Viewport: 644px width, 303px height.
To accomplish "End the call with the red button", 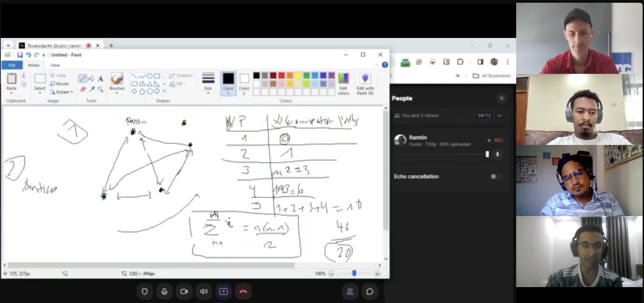I will [x=243, y=292].
